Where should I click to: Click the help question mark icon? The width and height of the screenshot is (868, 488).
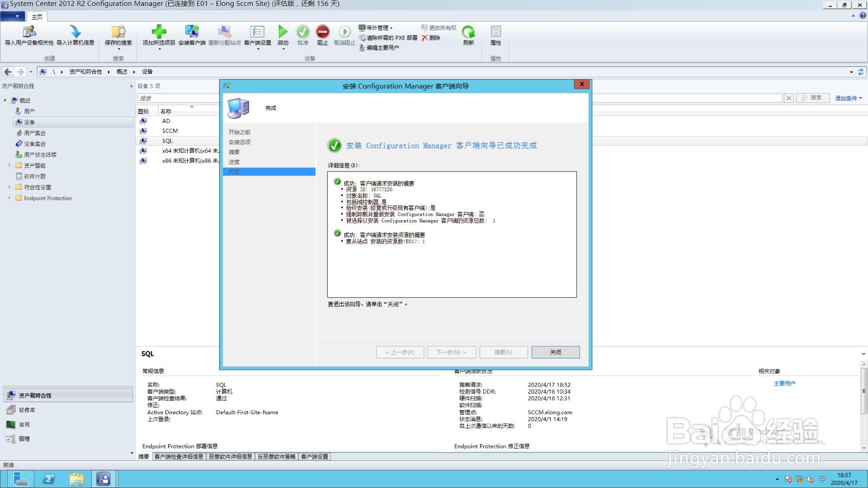[x=863, y=16]
